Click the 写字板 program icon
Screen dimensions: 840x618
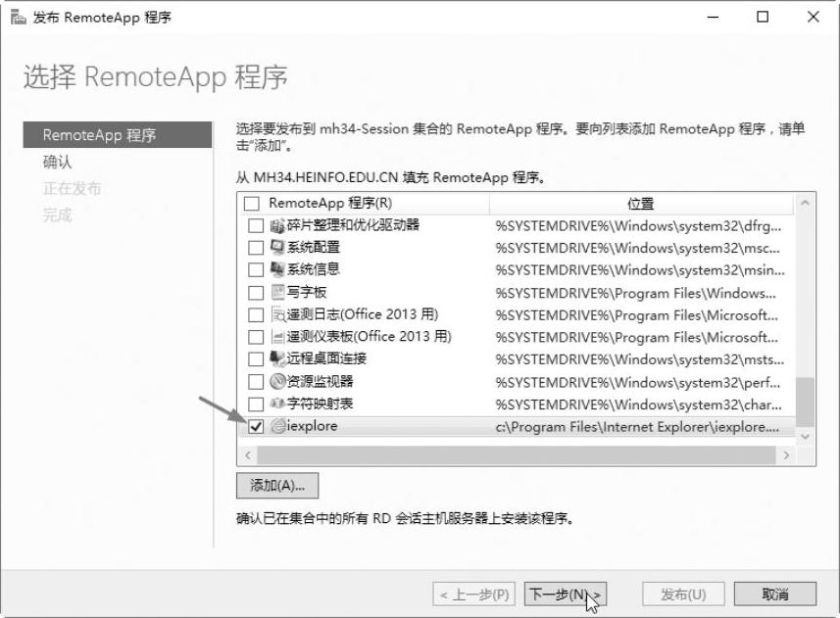(x=277, y=293)
